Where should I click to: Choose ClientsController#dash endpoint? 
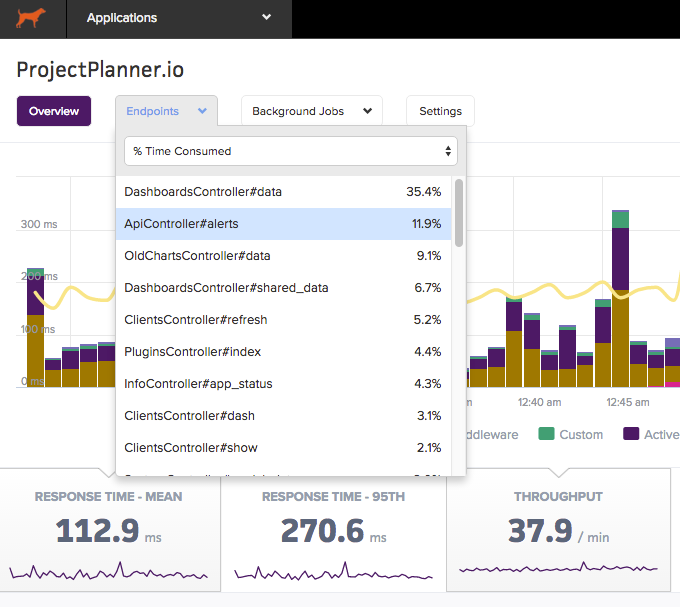[x=283, y=416]
